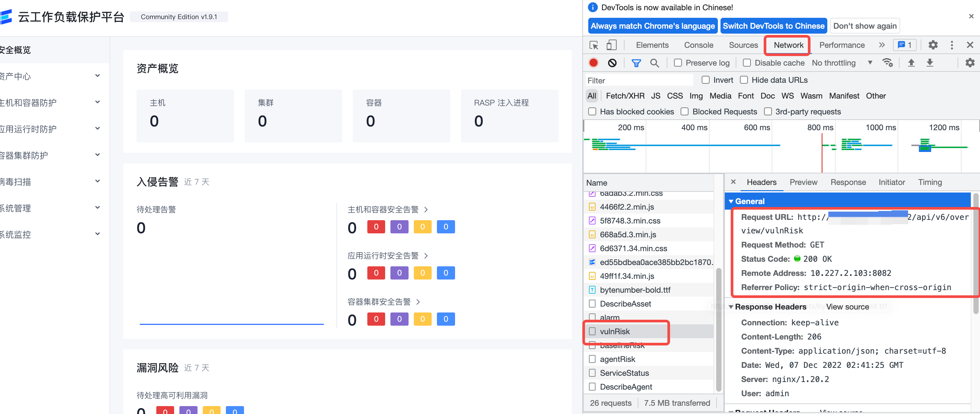The height and width of the screenshot is (414, 980).
Task: Open DevTools settings gear
Action: pos(933,45)
